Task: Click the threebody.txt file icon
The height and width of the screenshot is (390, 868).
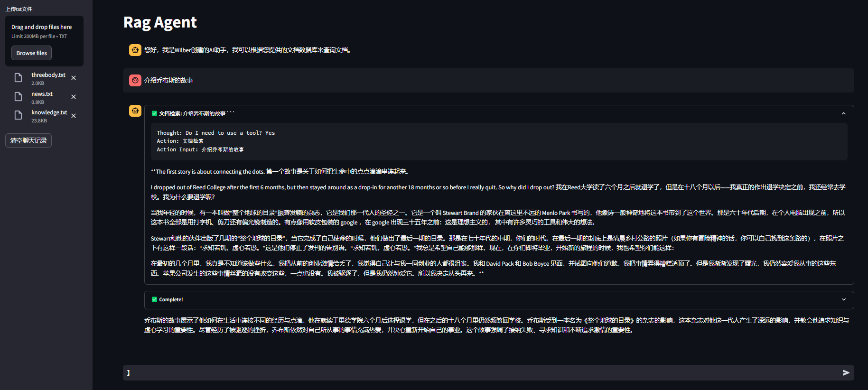Action: click(x=19, y=78)
